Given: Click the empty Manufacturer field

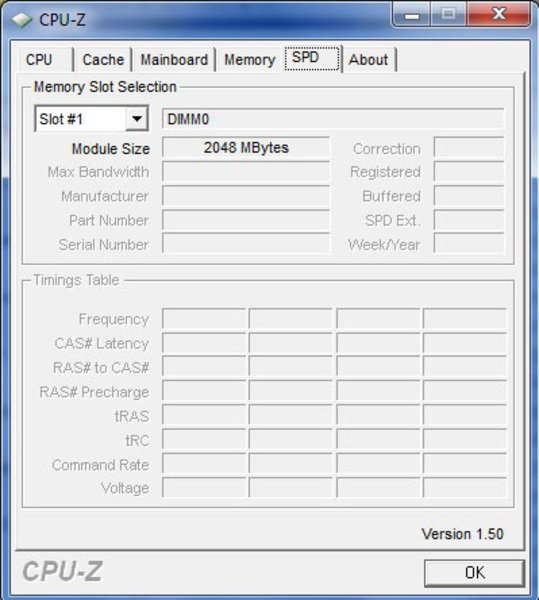Looking at the screenshot, I should [x=246, y=196].
